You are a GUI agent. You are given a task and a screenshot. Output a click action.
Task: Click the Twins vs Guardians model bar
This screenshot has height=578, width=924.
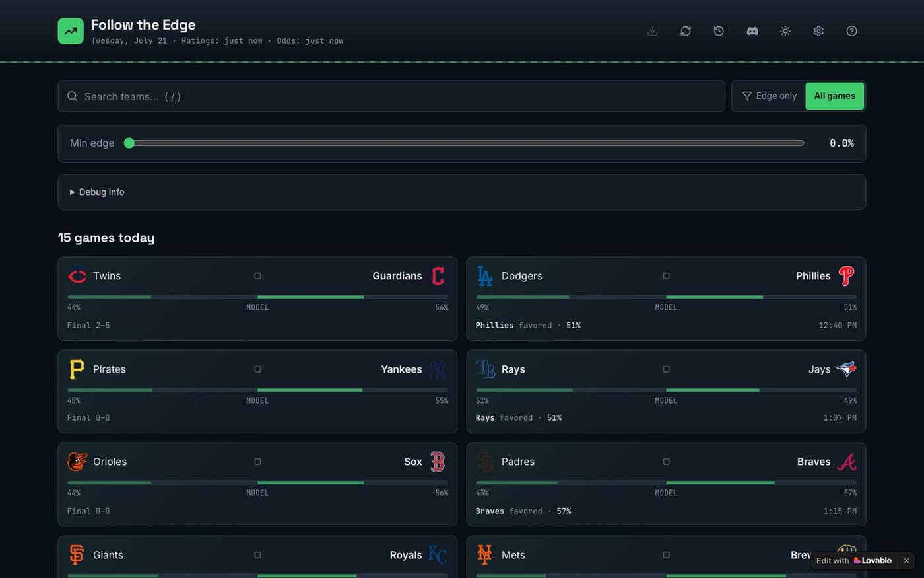click(x=257, y=297)
